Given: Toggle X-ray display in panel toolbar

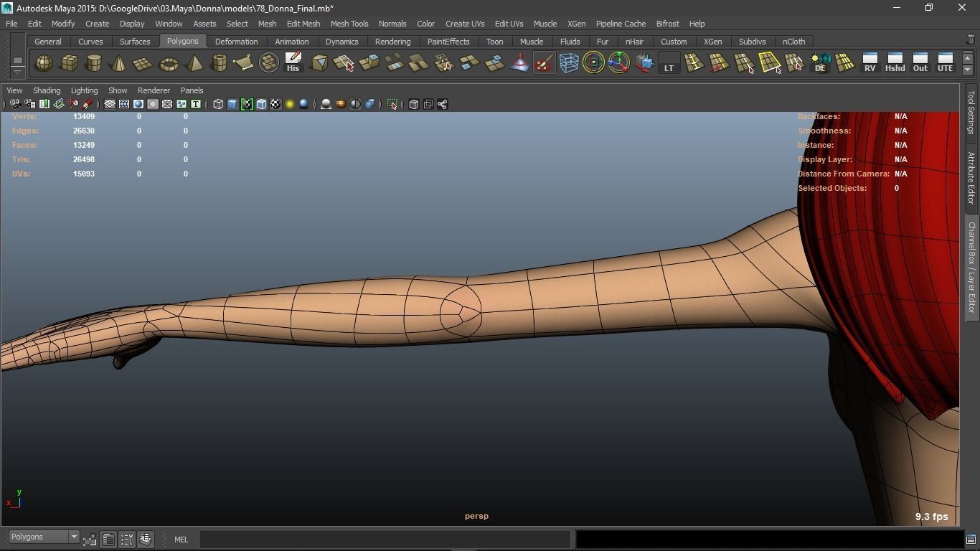Looking at the screenshot, I should (x=413, y=104).
